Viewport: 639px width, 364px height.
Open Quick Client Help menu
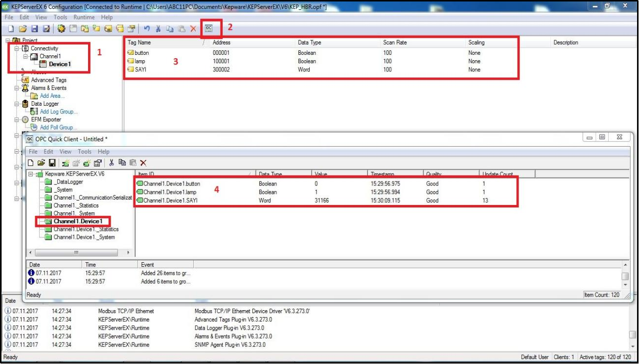103,152
